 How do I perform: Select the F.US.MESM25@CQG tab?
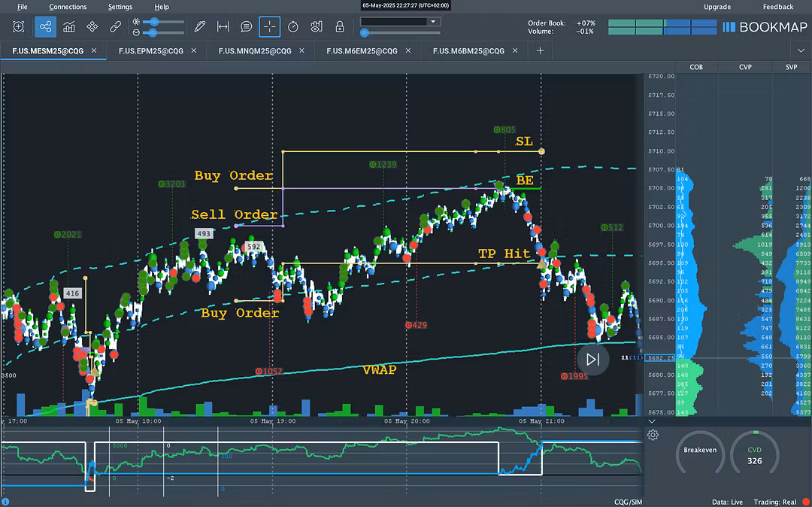tap(47, 50)
